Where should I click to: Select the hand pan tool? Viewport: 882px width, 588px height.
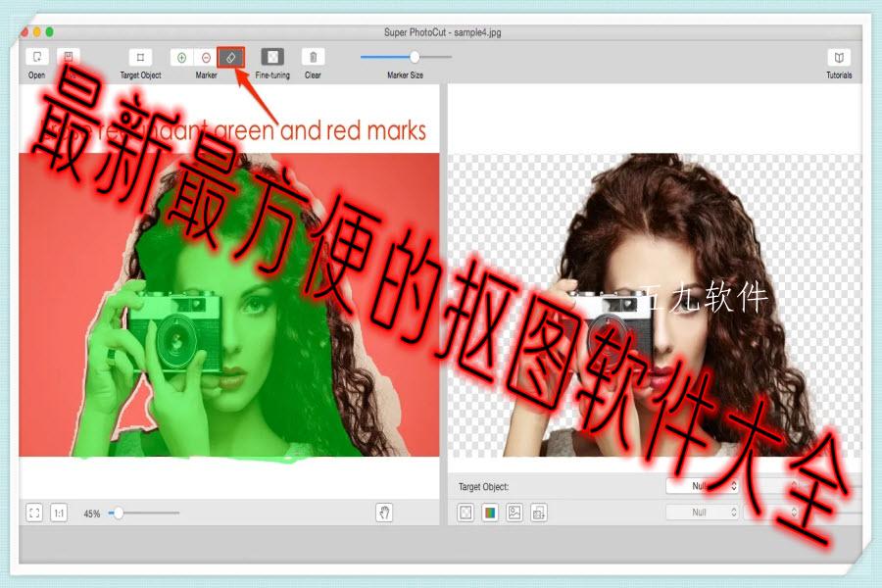384,513
